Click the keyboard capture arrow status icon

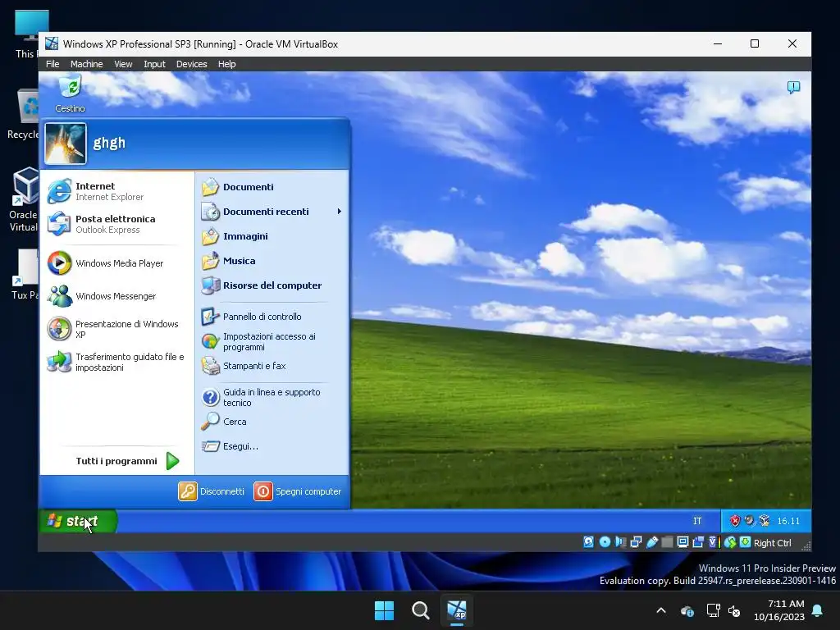click(745, 542)
